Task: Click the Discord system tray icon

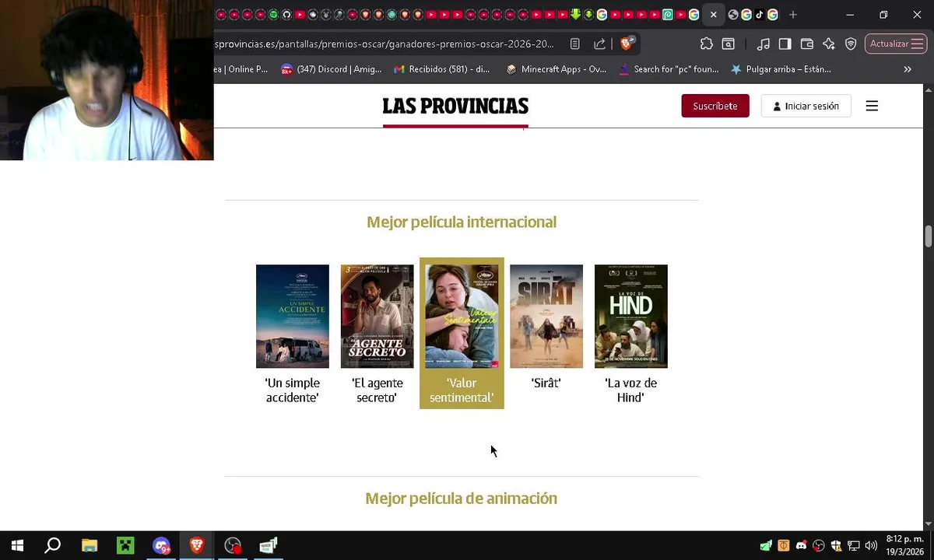Action: [801, 545]
